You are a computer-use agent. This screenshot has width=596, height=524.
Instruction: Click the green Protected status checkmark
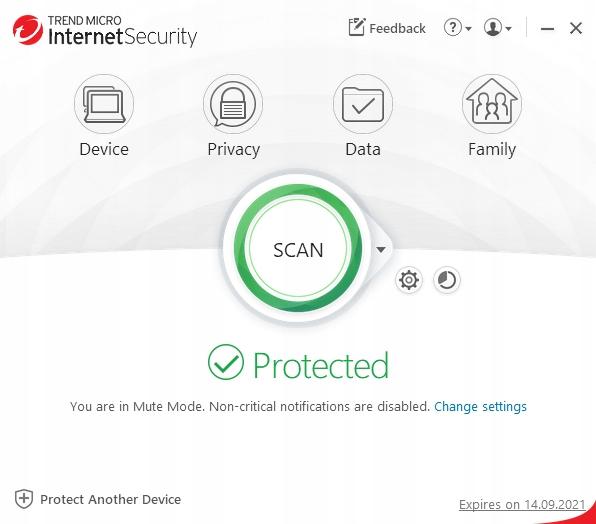226,362
